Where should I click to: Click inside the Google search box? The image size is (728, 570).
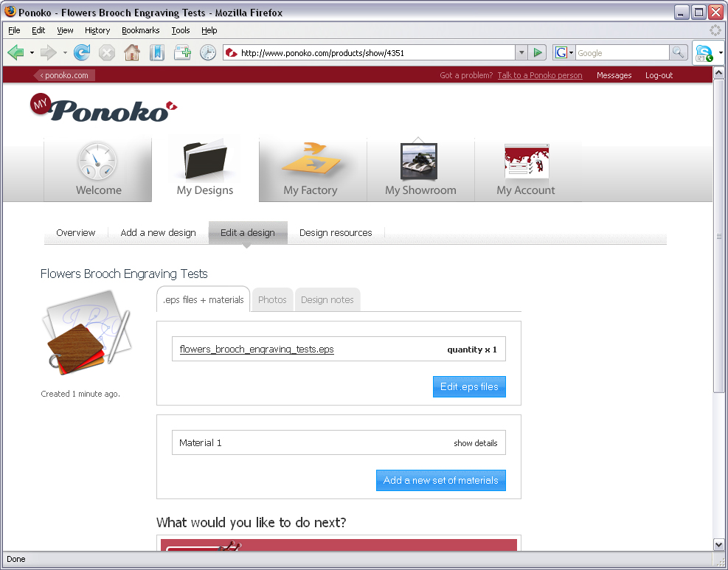click(622, 53)
